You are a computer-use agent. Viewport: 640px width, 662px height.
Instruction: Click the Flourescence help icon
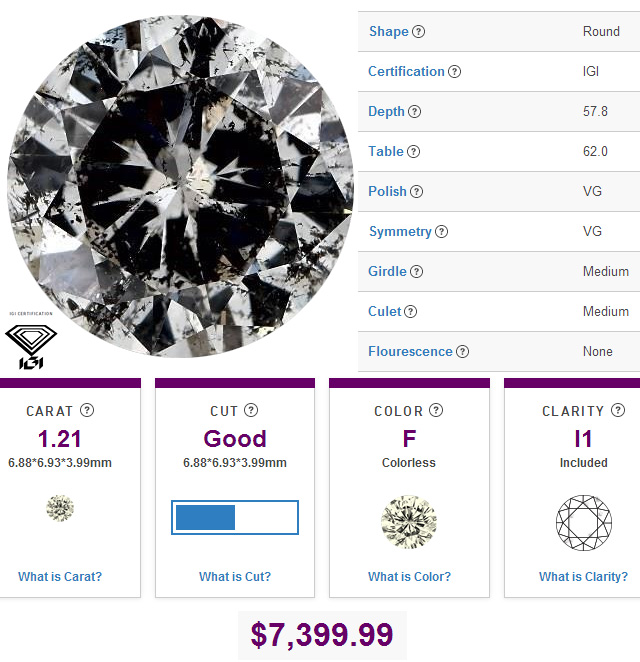coord(463,352)
